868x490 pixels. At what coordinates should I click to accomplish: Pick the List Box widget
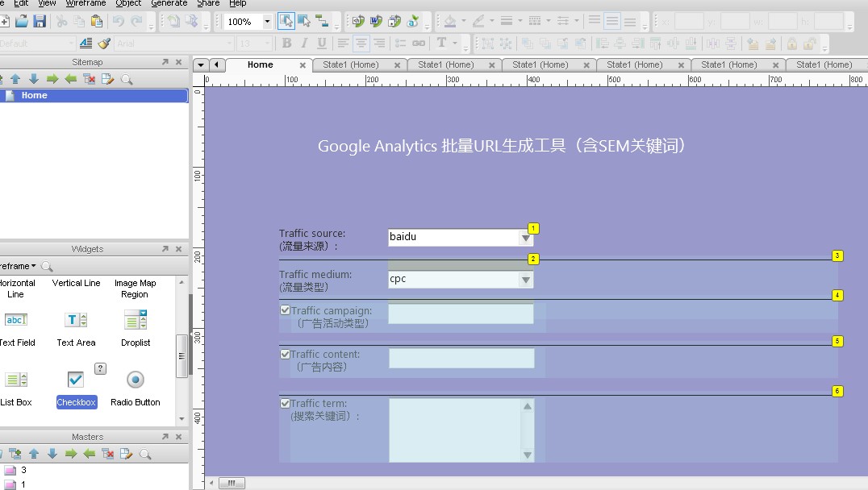point(15,388)
